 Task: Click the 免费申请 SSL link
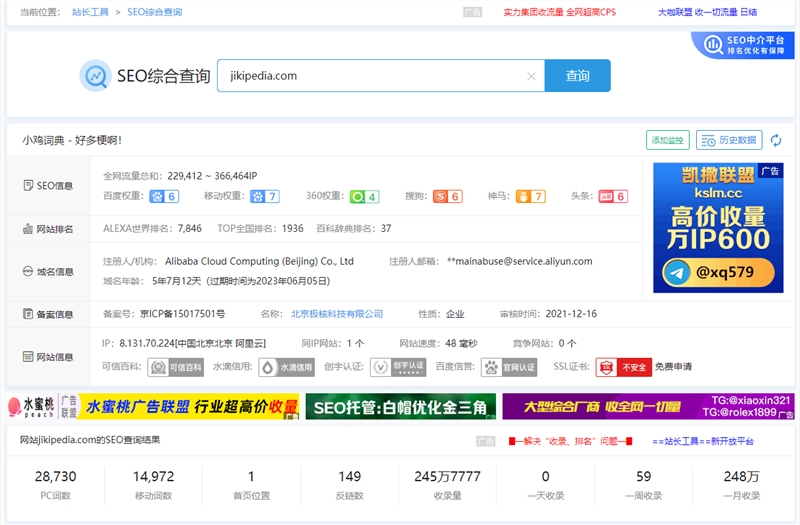point(673,367)
